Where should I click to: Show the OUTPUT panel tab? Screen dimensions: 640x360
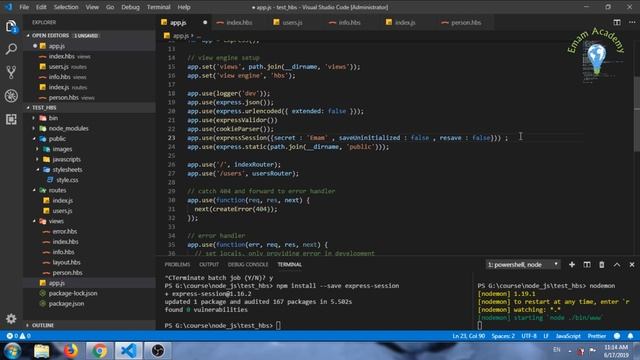point(209,264)
